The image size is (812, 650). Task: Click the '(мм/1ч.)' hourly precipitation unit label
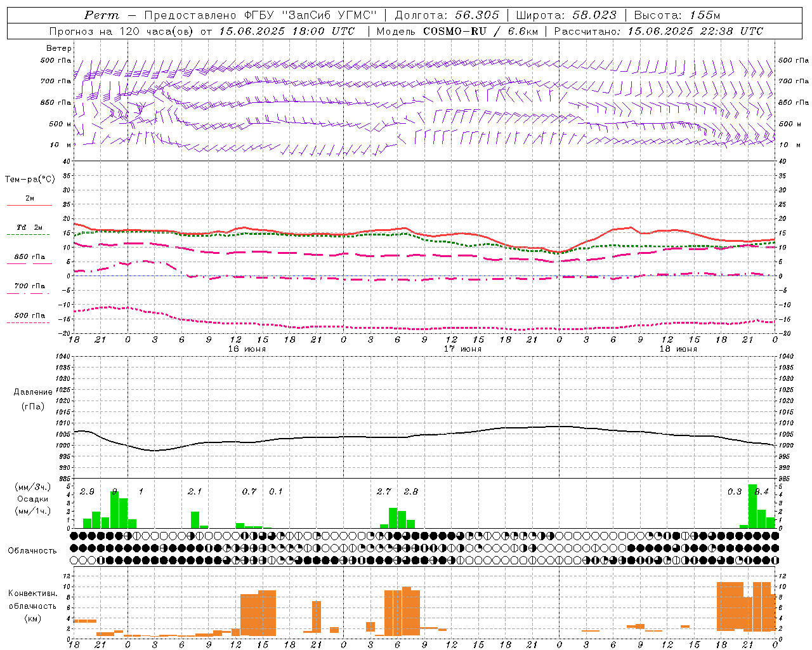(x=33, y=511)
